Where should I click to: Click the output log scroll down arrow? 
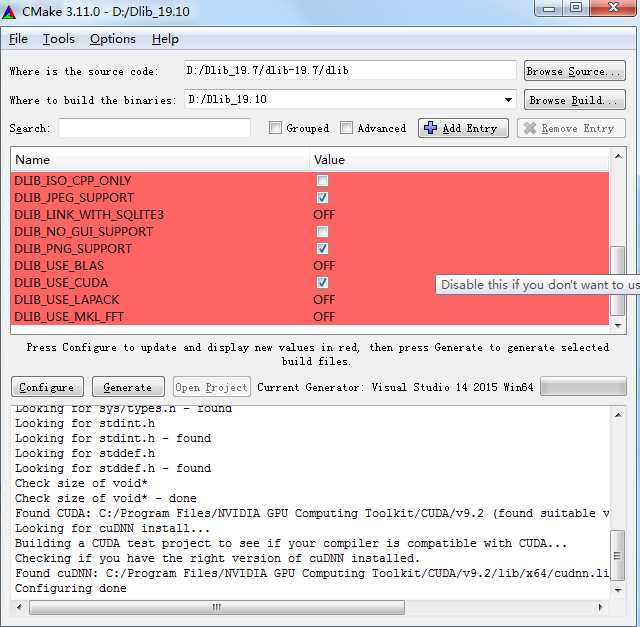coord(618,590)
